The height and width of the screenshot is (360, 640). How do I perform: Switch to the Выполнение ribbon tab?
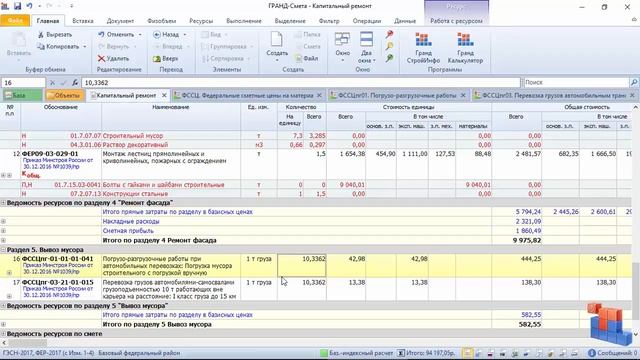(244, 21)
